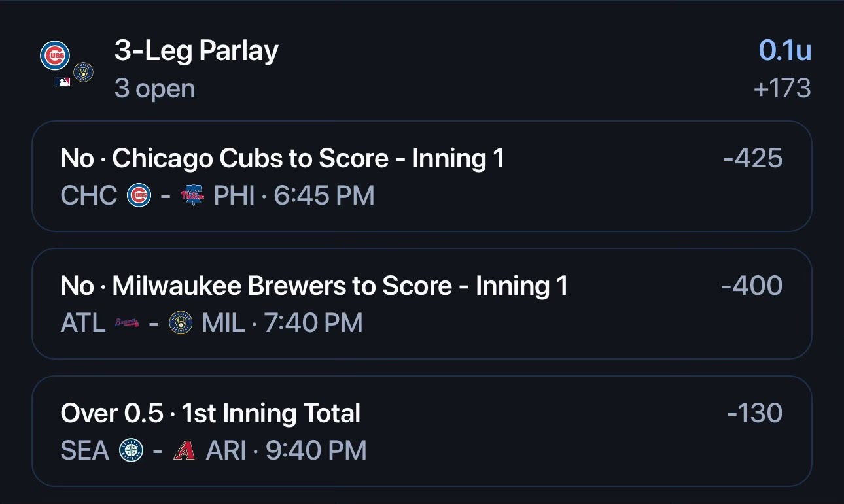Tap the Cubs logo beside CHC

[139, 195]
